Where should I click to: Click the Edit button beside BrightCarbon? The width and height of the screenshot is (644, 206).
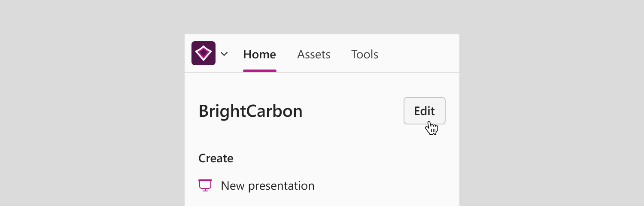pos(425,111)
